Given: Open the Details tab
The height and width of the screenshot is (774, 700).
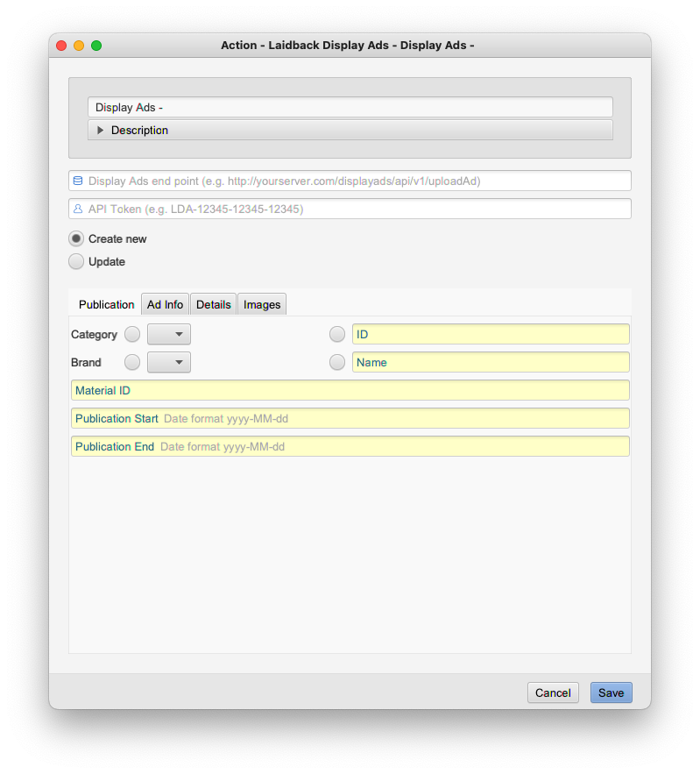Looking at the screenshot, I should [x=214, y=304].
